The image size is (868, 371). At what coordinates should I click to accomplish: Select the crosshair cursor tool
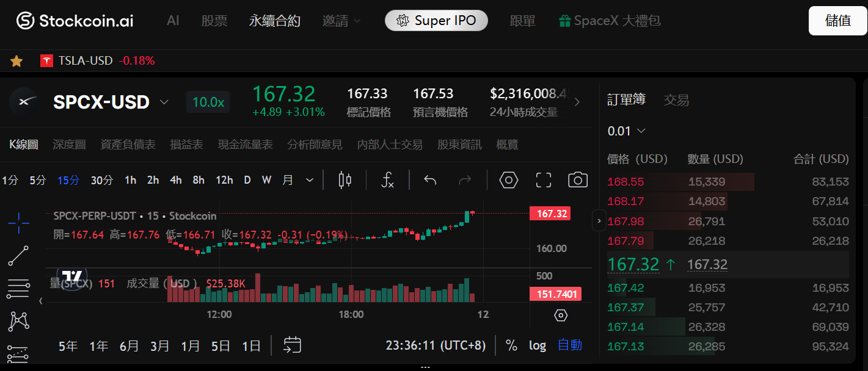tap(18, 223)
